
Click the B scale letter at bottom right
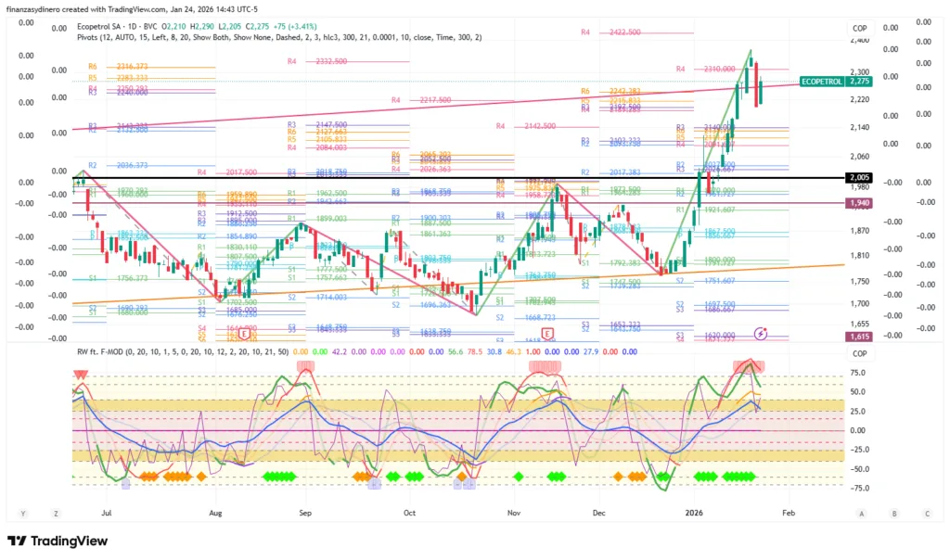(894, 513)
